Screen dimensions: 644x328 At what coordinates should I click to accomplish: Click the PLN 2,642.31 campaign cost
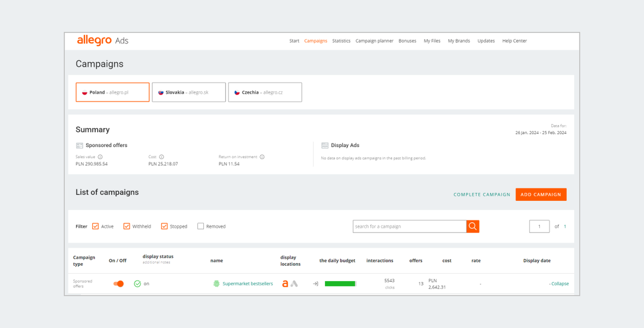pos(437,284)
